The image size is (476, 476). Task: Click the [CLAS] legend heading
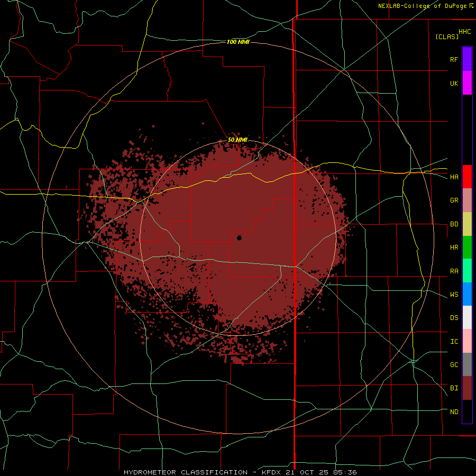[447, 36]
